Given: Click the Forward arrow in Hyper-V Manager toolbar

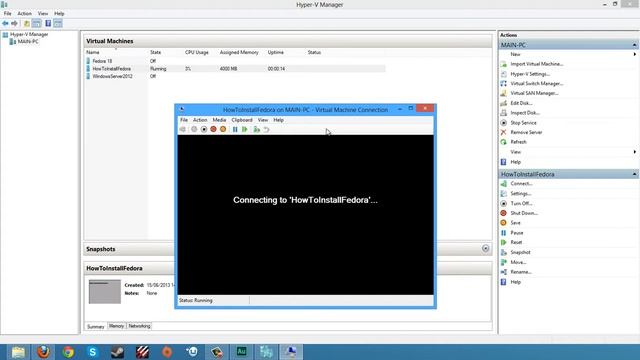Looking at the screenshot, I should tap(15, 23).
